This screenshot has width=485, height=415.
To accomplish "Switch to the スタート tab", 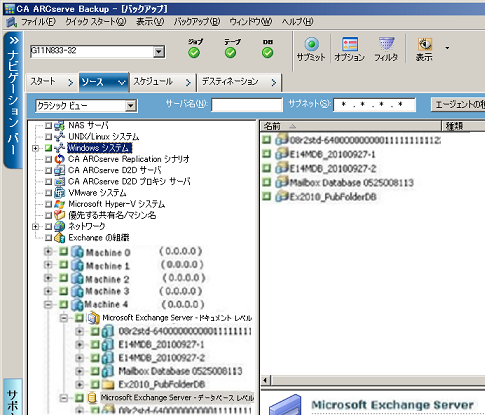I will tap(52, 82).
